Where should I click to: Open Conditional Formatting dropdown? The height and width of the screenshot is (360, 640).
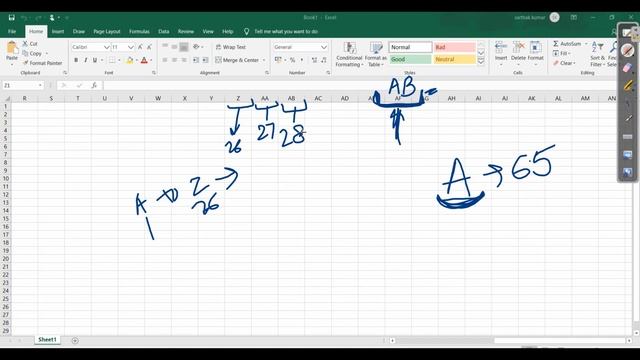pos(349,54)
